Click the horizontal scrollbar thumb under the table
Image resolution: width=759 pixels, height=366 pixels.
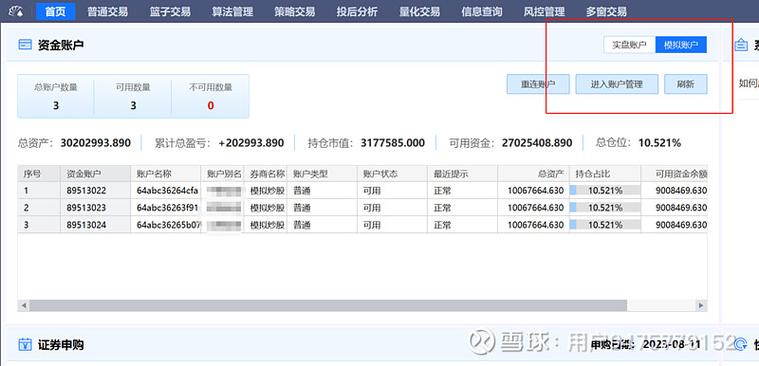pyautogui.click(x=328, y=305)
